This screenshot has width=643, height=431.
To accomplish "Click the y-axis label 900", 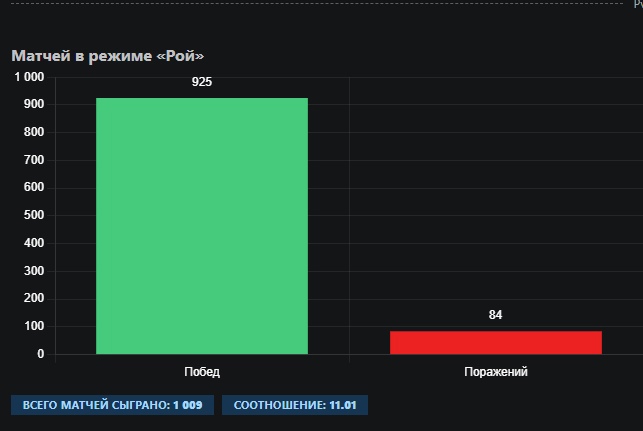I will pyautogui.click(x=34, y=104).
